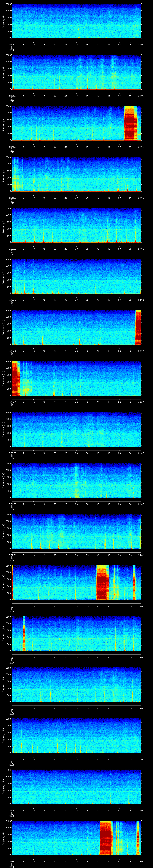Click the 15:24:00 start time label
153x868 pixels.
(12, 147)
